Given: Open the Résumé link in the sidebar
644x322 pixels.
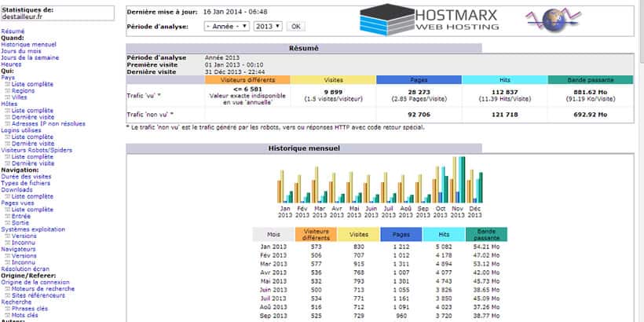Looking at the screenshot, I should coord(13,31).
